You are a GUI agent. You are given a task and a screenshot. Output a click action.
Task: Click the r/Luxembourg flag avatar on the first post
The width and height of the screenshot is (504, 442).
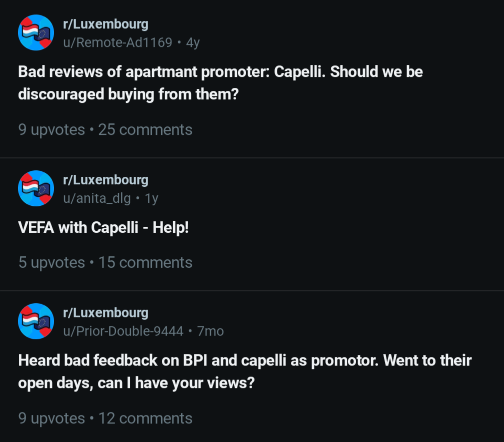tap(35, 32)
